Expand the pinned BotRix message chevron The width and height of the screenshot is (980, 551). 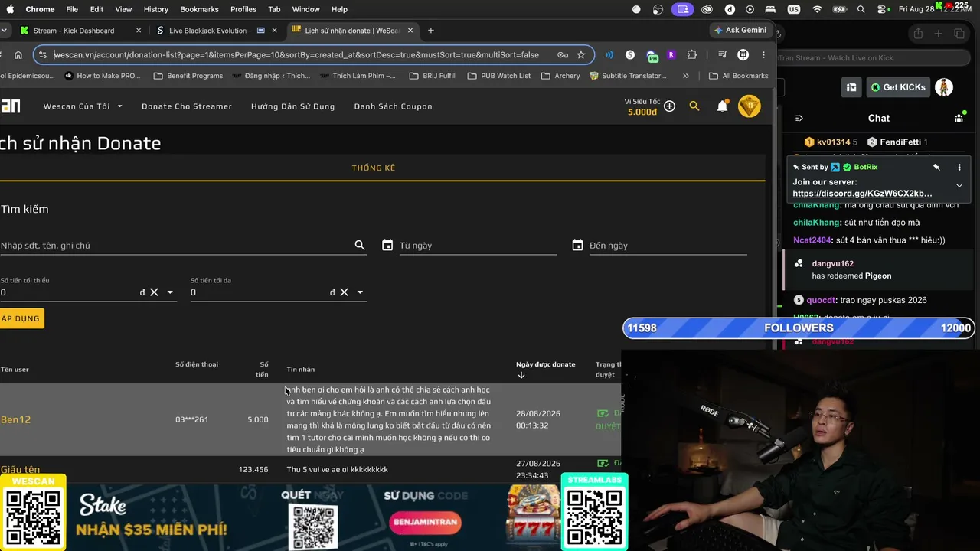click(959, 185)
